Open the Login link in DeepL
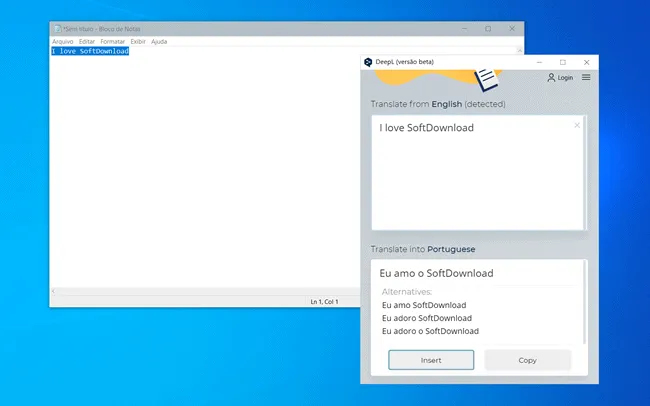Viewport: 650px width, 406px height. click(565, 78)
